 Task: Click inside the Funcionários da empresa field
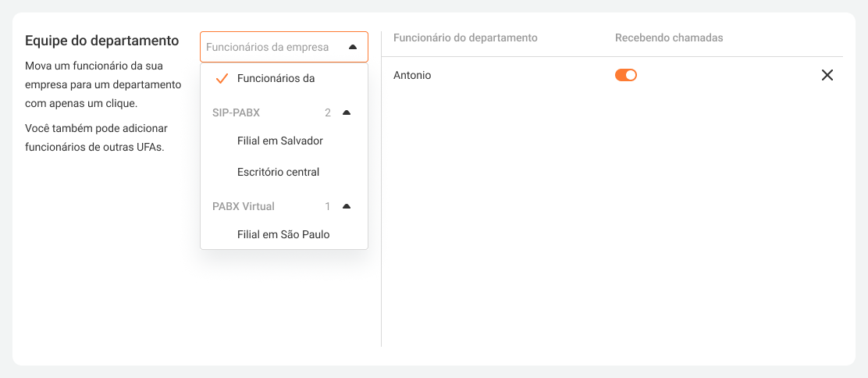click(268, 47)
